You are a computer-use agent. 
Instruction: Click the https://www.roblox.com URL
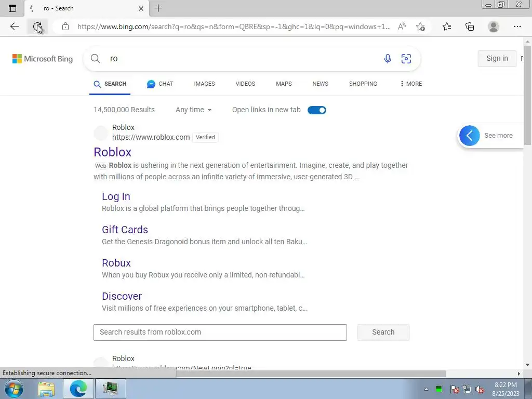click(151, 137)
